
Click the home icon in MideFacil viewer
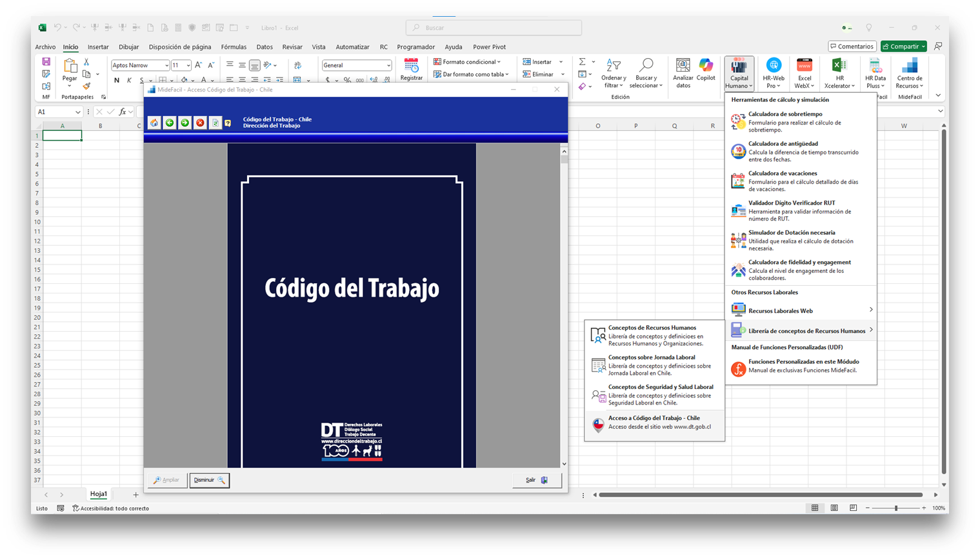click(x=154, y=123)
